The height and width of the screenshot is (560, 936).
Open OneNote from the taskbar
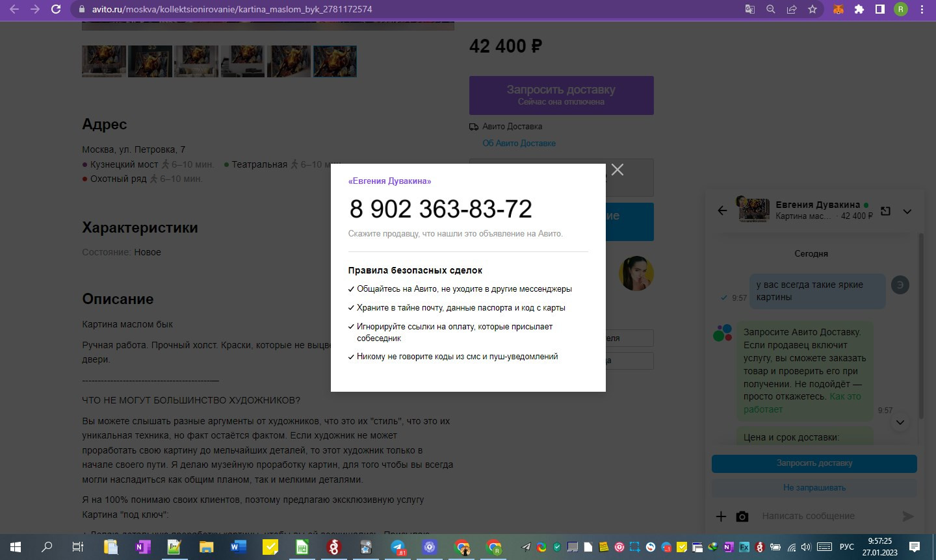click(142, 547)
